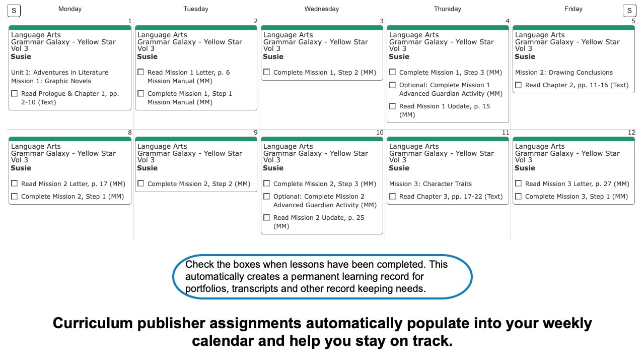The height and width of the screenshot is (363, 644).
Task: Click day number 10 on the calendar
Action: [380, 133]
